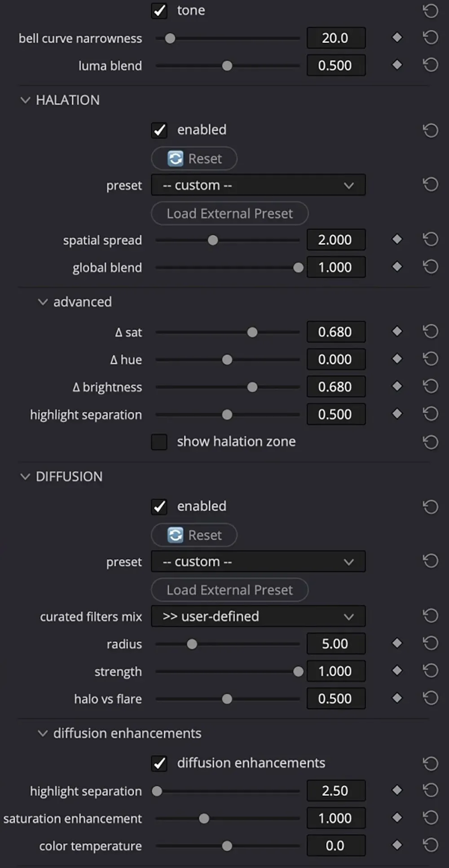Click Load External Preset in Halation
This screenshot has width=449, height=868.
click(229, 214)
